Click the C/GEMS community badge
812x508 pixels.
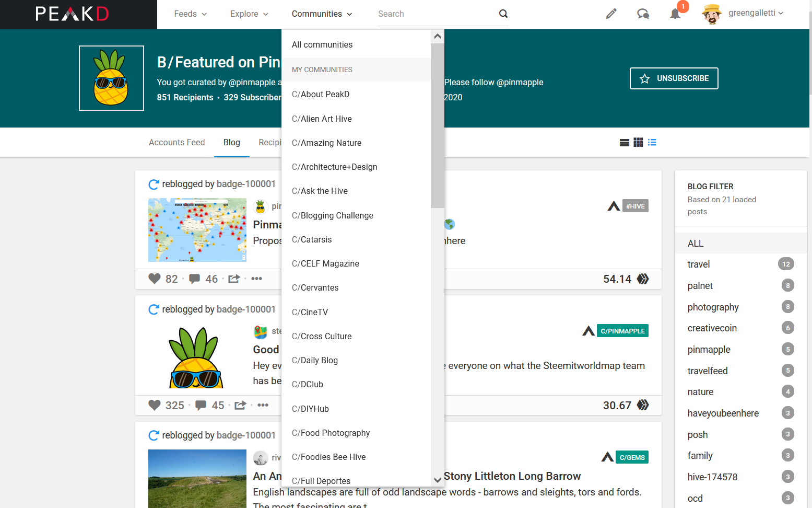pyautogui.click(x=632, y=457)
